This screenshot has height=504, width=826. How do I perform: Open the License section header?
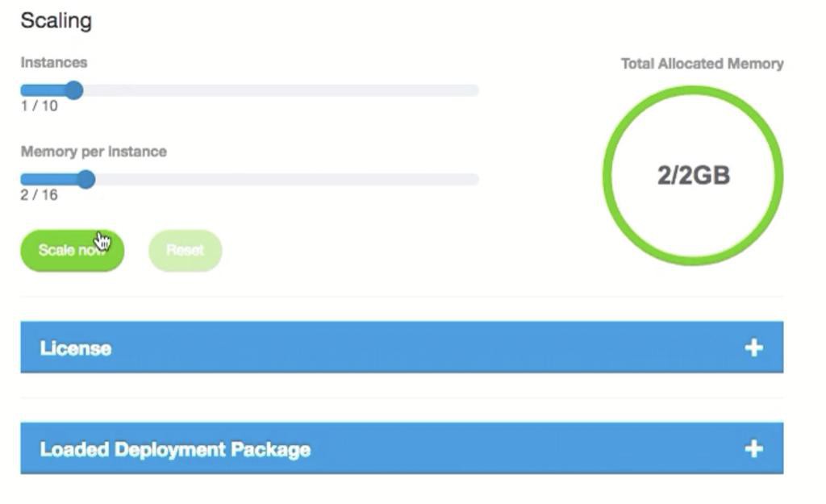[77, 348]
